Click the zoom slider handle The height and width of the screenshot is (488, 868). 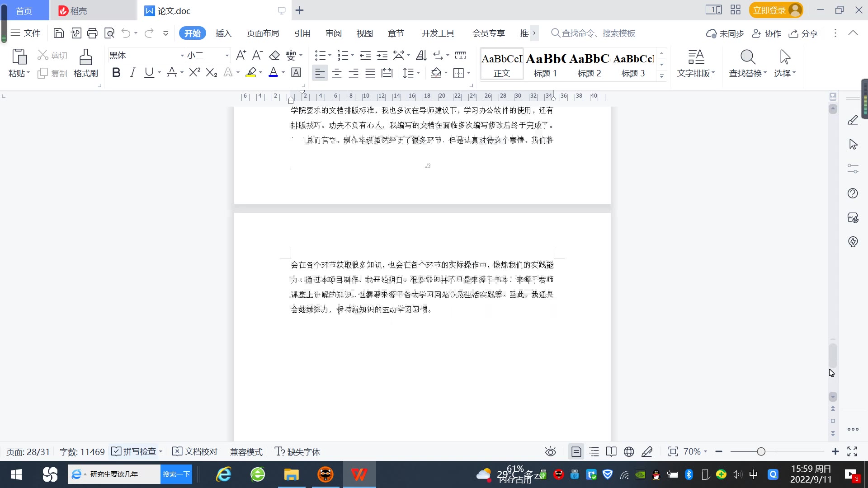point(761,451)
